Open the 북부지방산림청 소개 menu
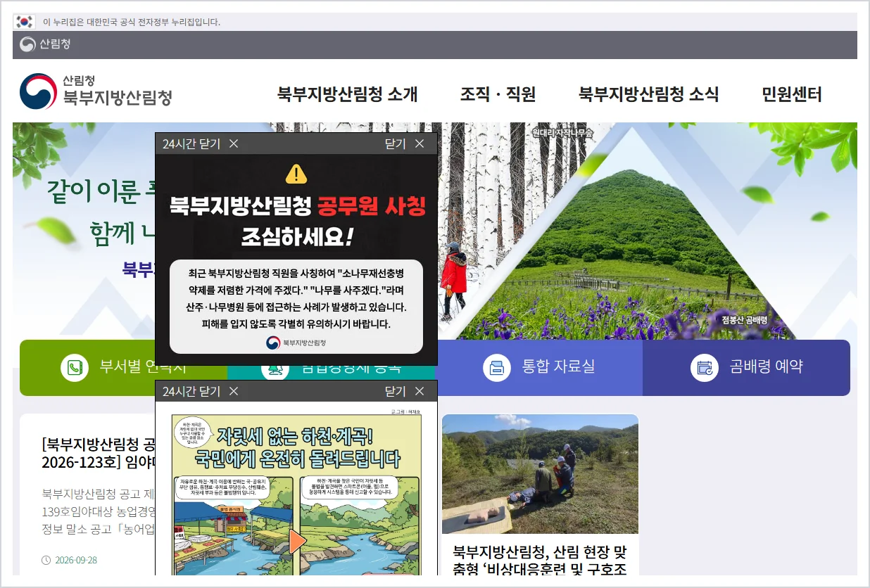The height and width of the screenshot is (588, 870). pos(347,94)
